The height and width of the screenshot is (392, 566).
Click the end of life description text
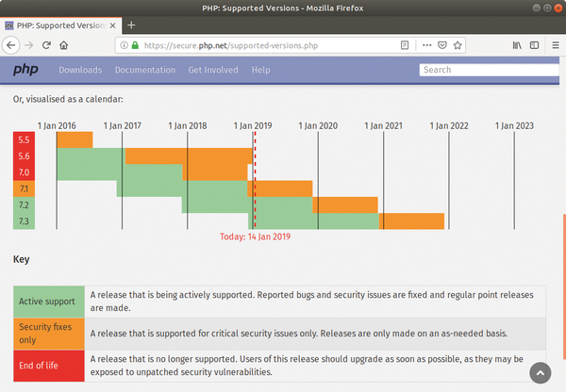[307, 366]
